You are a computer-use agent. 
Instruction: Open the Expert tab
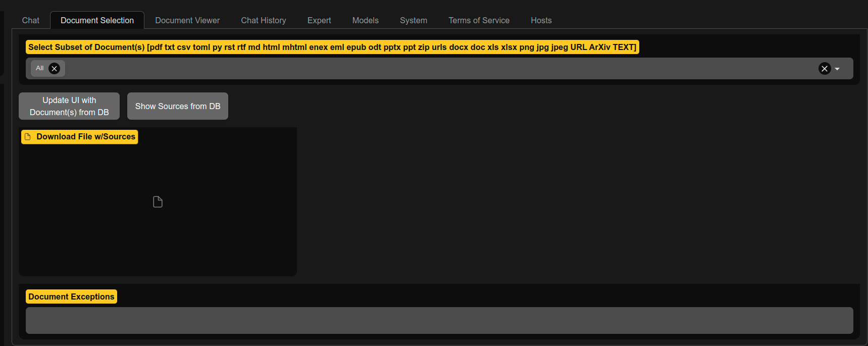coord(319,21)
